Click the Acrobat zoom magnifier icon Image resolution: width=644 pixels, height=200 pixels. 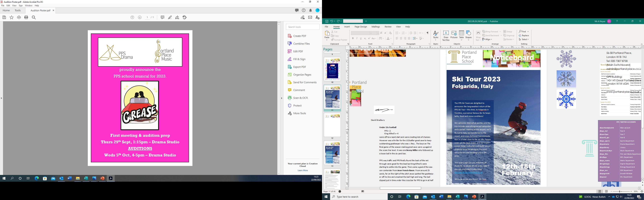(x=34, y=17)
